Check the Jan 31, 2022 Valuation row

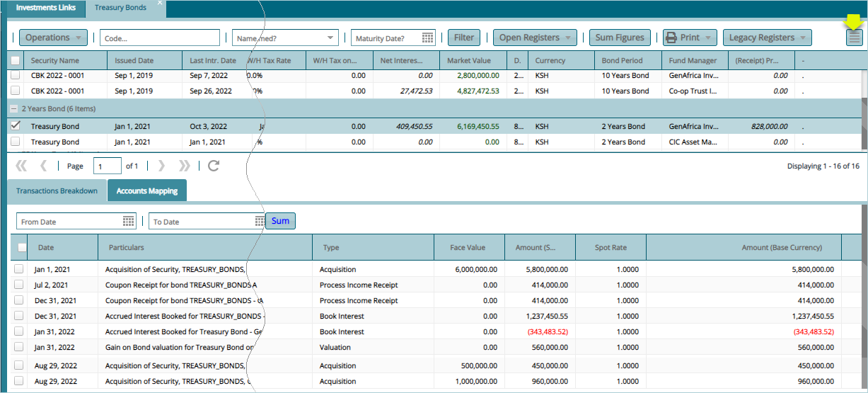click(x=18, y=348)
